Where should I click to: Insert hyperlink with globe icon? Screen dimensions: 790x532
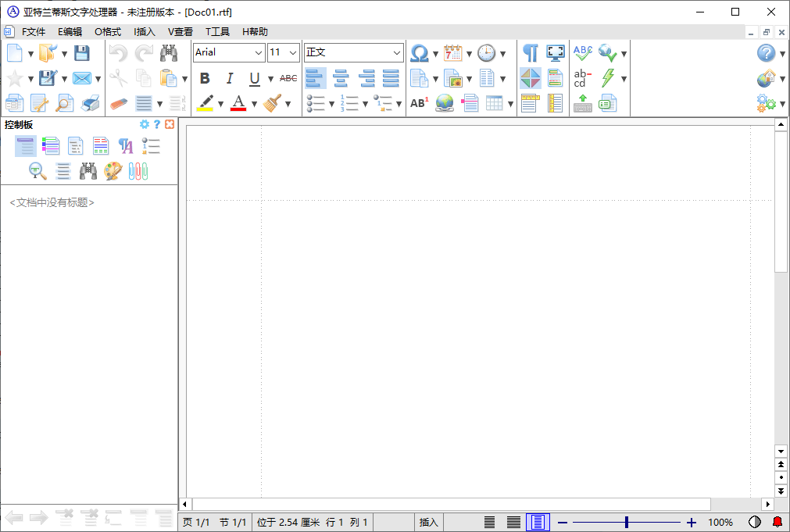[445, 103]
